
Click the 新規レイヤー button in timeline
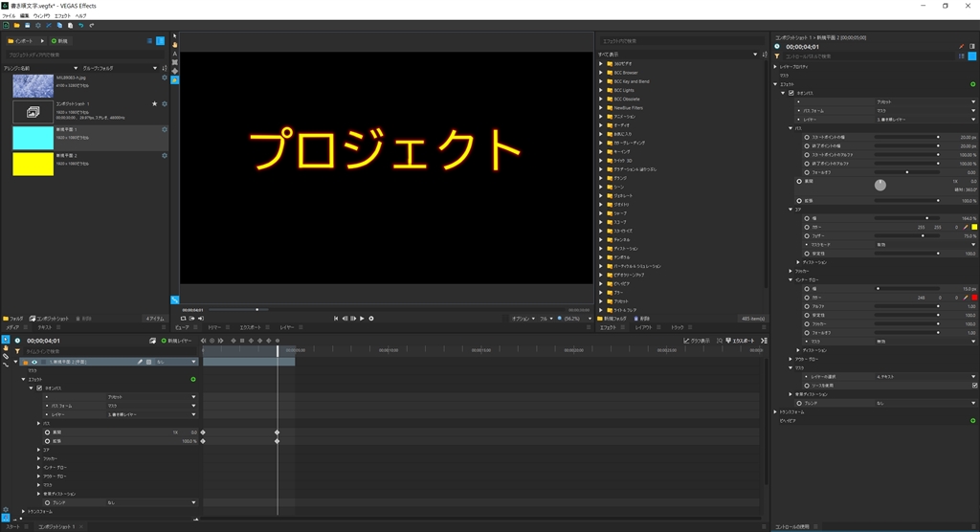pos(177,341)
